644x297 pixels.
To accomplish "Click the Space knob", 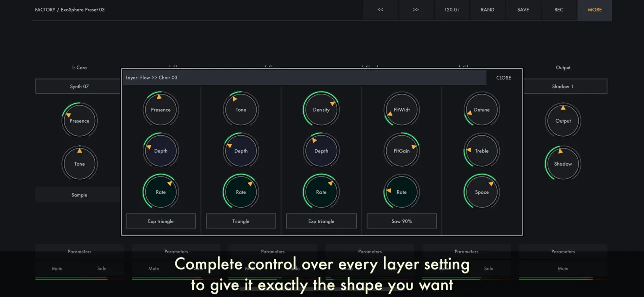I will 481,191.
